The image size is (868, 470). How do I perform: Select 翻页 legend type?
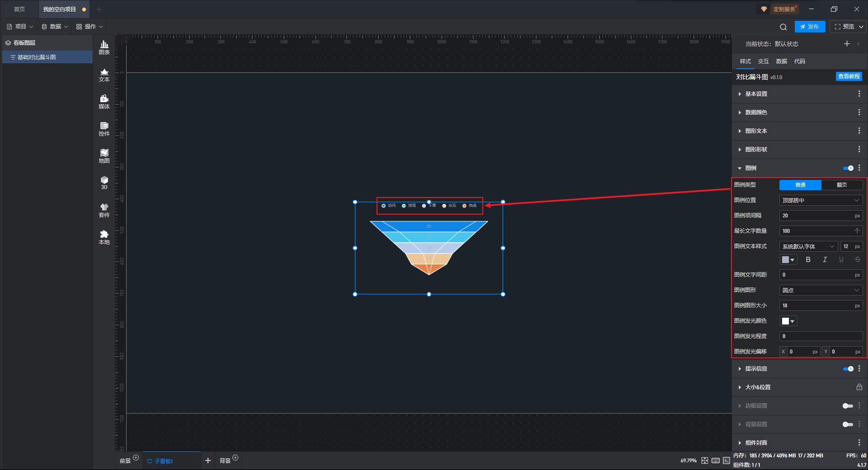pos(842,185)
